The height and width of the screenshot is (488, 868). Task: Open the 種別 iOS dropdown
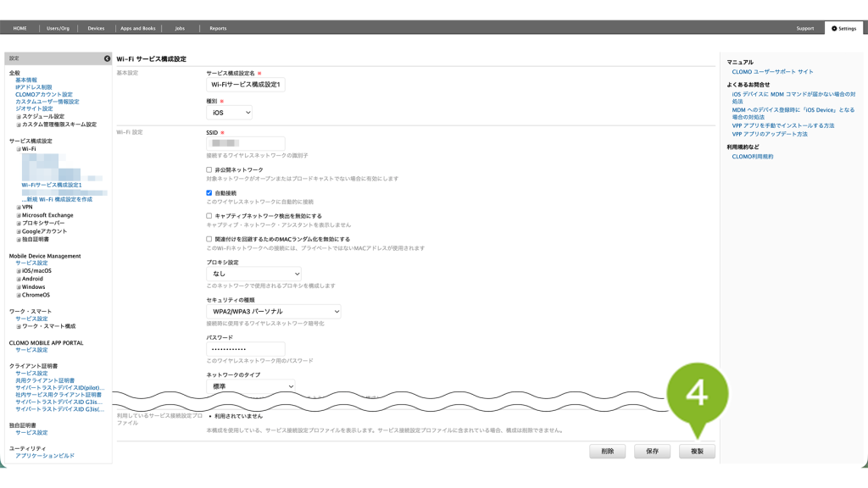click(229, 113)
